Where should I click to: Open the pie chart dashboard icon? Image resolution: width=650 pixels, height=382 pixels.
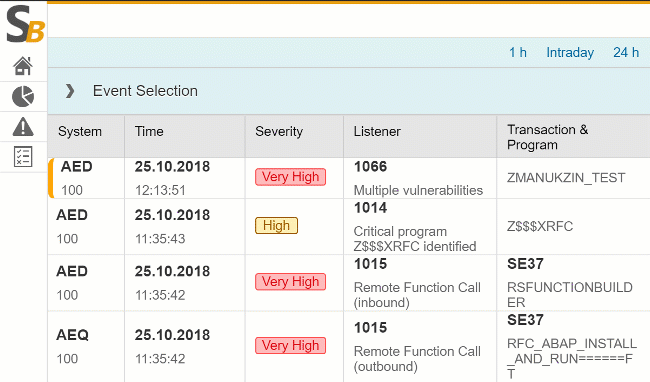click(23, 96)
